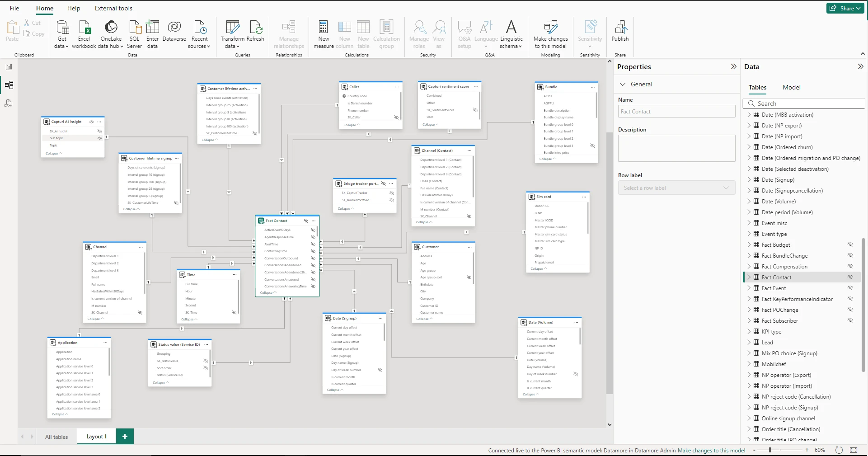868x456 pixels.
Task: Click the Publish icon
Action: click(620, 28)
